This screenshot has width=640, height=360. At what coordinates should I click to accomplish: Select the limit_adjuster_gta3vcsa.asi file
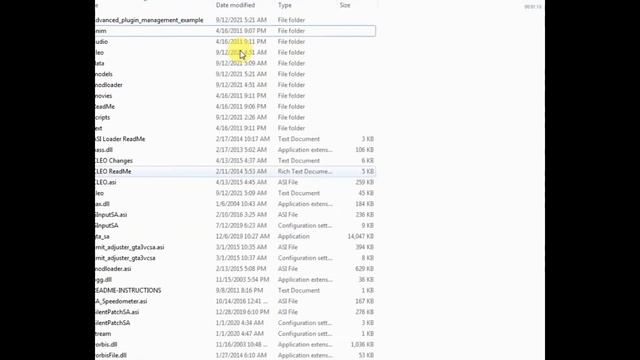(x=235, y=247)
